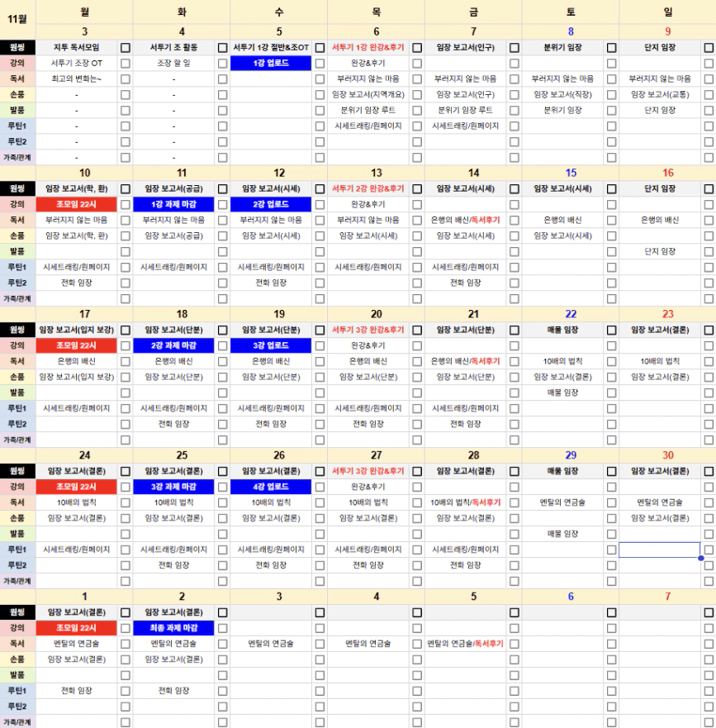Screen dimensions: 716x728
Task: Toggle the checkbox beside '서투기 조장 OT'
Action: click(126, 64)
